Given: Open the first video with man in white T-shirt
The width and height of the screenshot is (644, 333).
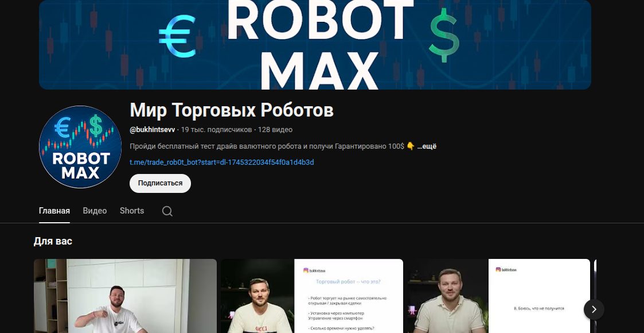Looking at the screenshot, I should 125,296.
